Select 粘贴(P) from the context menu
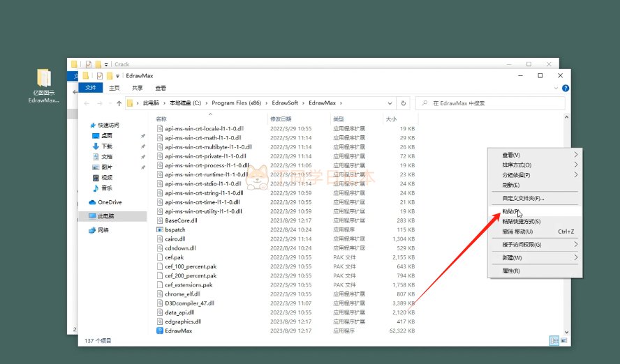Screen dimensions: 620x364 click(x=510, y=211)
